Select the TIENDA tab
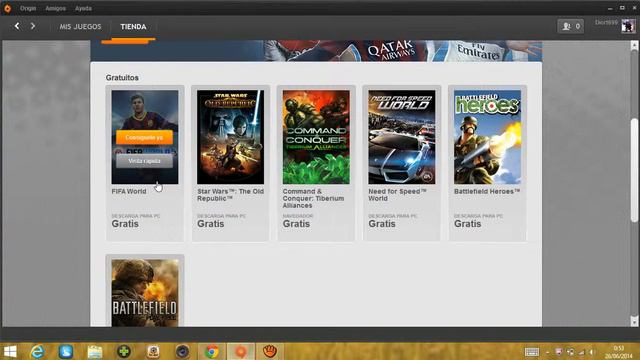The height and width of the screenshot is (360, 640). 133,27
